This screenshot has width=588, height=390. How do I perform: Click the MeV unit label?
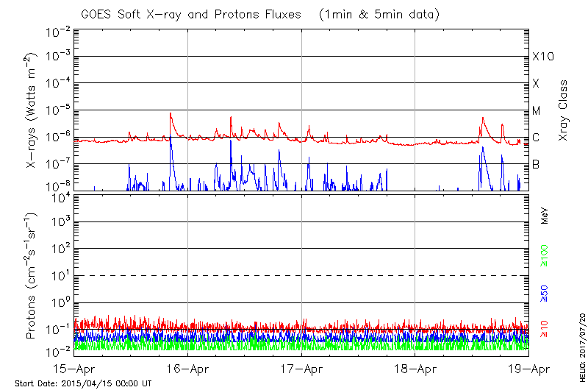pos(545,216)
